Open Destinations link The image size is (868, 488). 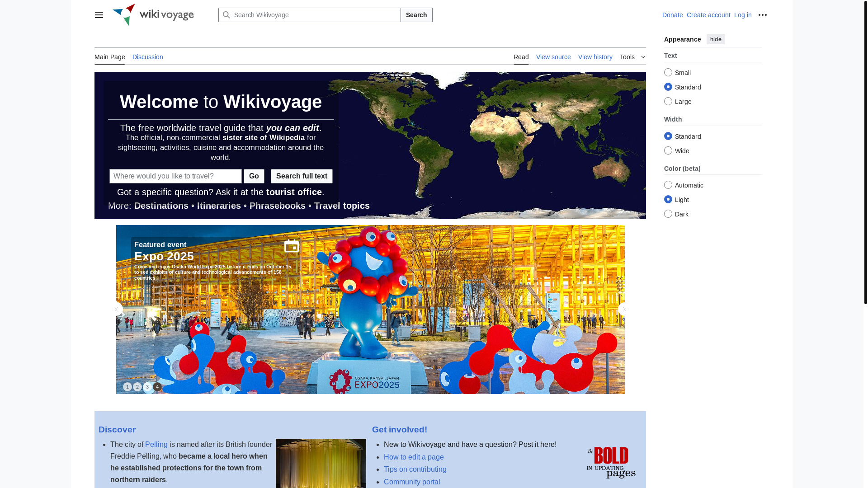point(161,206)
